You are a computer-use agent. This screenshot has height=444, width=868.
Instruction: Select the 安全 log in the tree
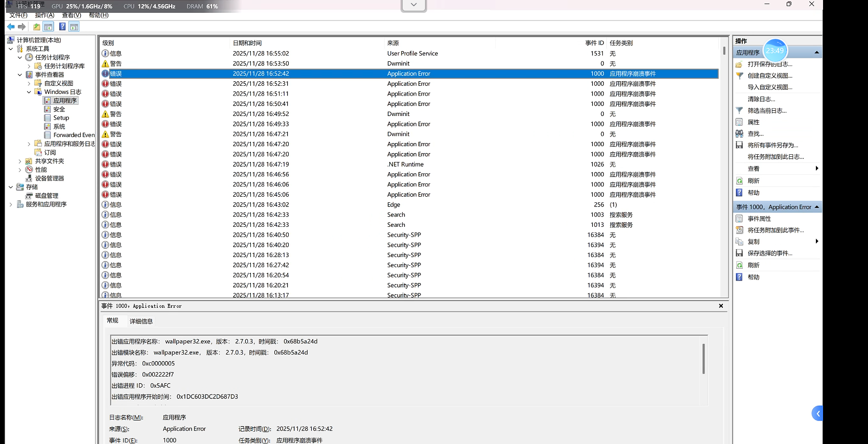[x=59, y=109]
